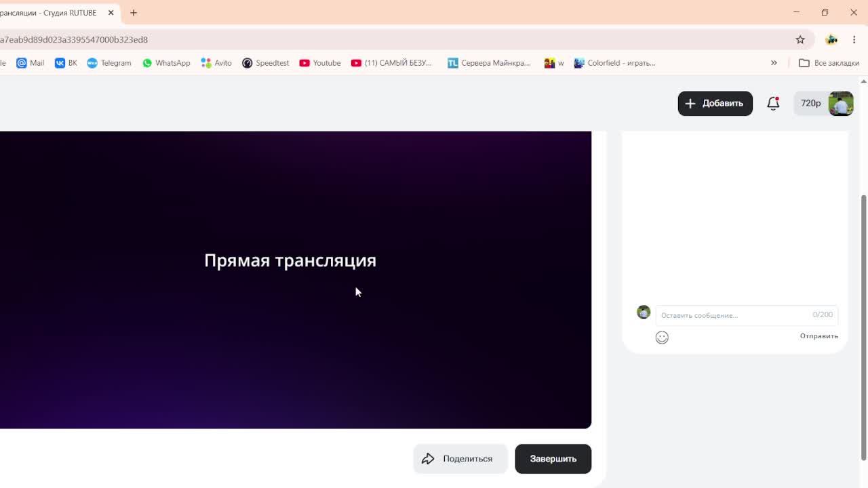Click Завершить to end the stream
Image resolution: width=868 pixels, height=488 pixels.
point(553,459)
